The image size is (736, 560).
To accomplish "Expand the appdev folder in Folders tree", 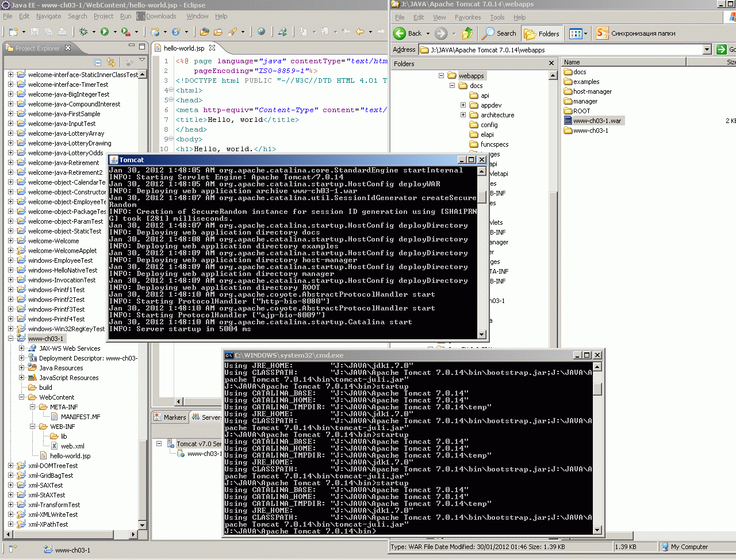I will [x=463, y=105].
